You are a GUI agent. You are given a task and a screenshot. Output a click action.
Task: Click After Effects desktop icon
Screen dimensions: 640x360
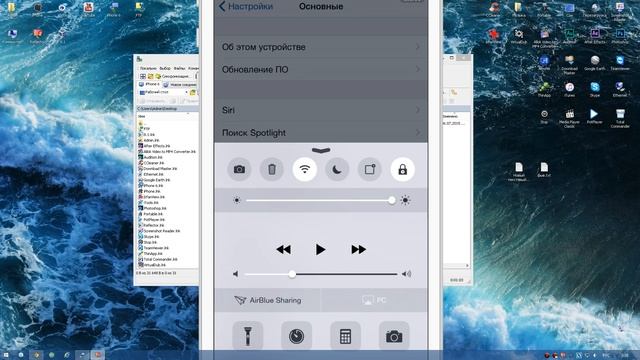point(595,36)
